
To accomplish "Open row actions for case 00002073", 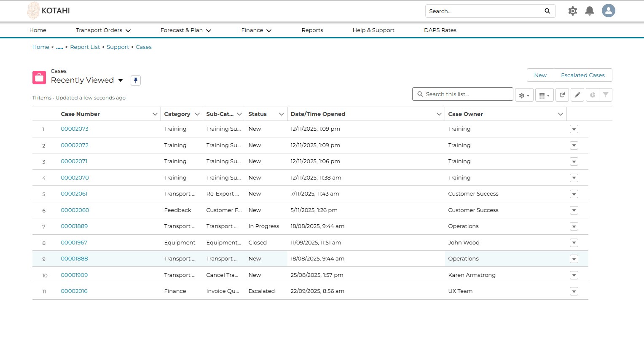I will 574,129.
